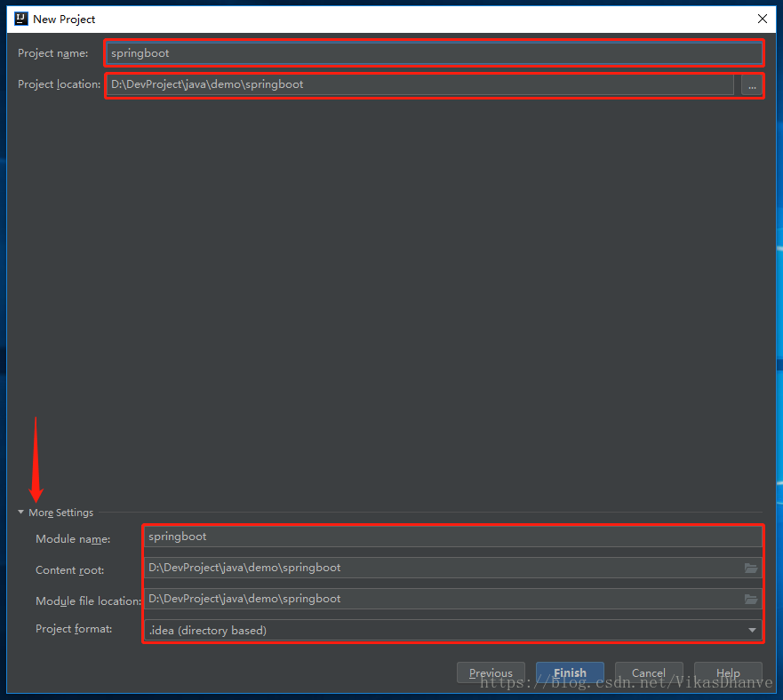Click the 'New Project' title text
Image resolution: width=783 pixels, height=700 pixels.
pos(64,20)
